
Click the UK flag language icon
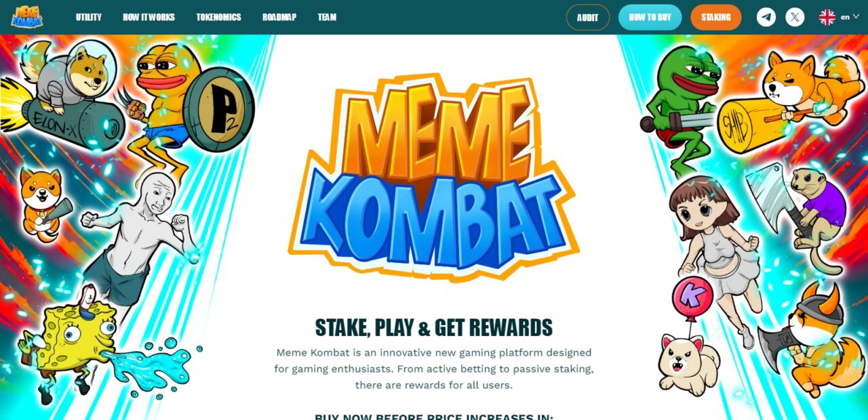(x=827, y=17)
